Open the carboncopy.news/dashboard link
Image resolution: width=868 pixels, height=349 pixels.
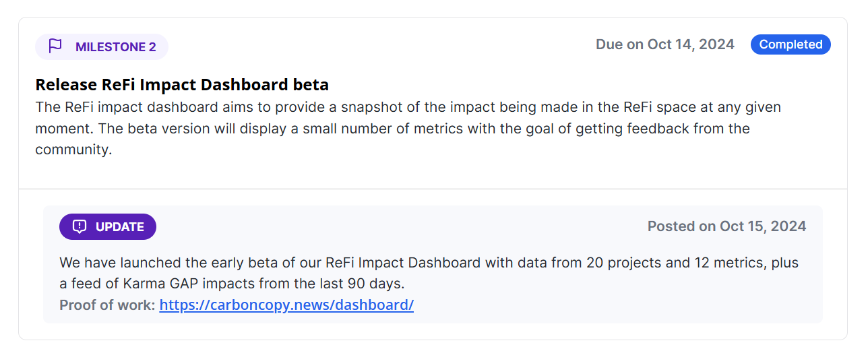286,305
